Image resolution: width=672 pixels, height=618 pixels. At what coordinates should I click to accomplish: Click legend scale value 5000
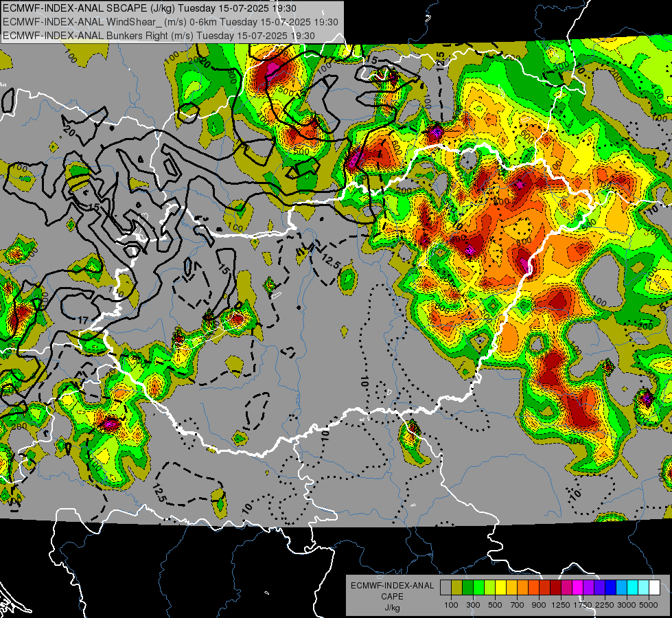pos(649,605)
